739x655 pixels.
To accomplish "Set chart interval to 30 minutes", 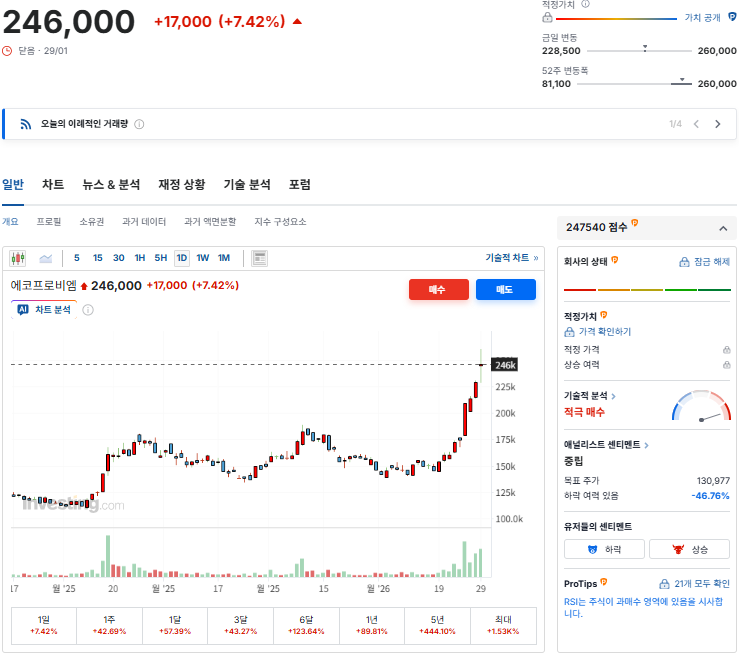I will [x=119, y=258].
